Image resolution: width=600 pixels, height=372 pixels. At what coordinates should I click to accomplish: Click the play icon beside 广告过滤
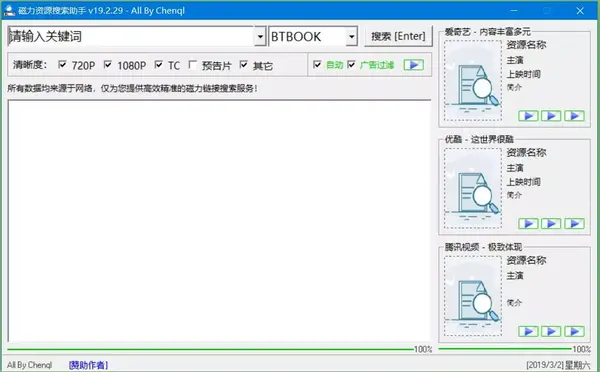[x=414, y=65]
